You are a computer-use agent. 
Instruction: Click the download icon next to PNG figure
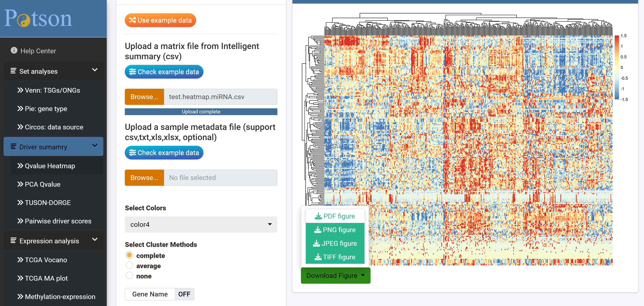pyautogui.click(x=317, y=230)
